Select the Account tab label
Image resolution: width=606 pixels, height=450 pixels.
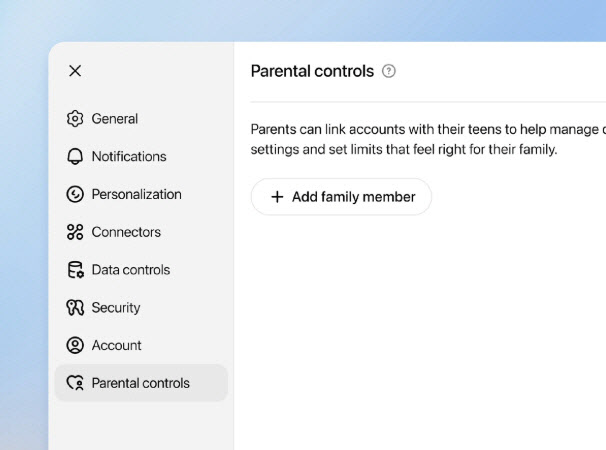(116, 346)
